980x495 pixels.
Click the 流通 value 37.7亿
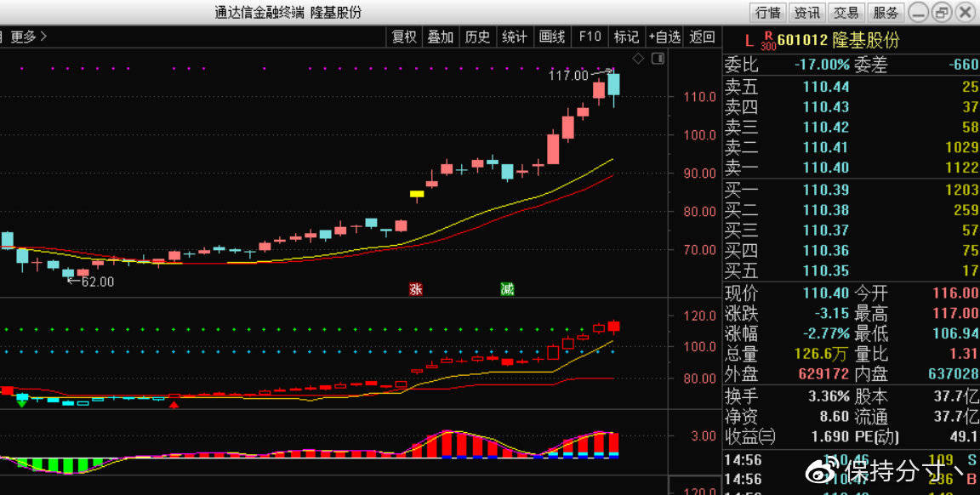956,416
